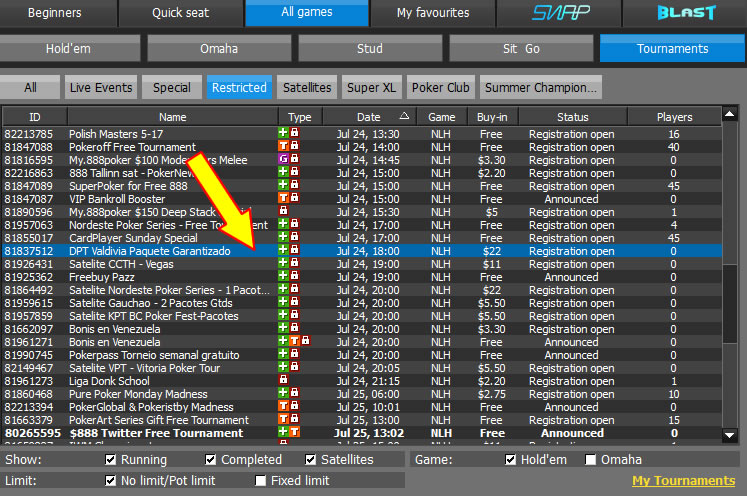Click the green plus icon for Satelite CCTH - Vegas

click(283, 264)
